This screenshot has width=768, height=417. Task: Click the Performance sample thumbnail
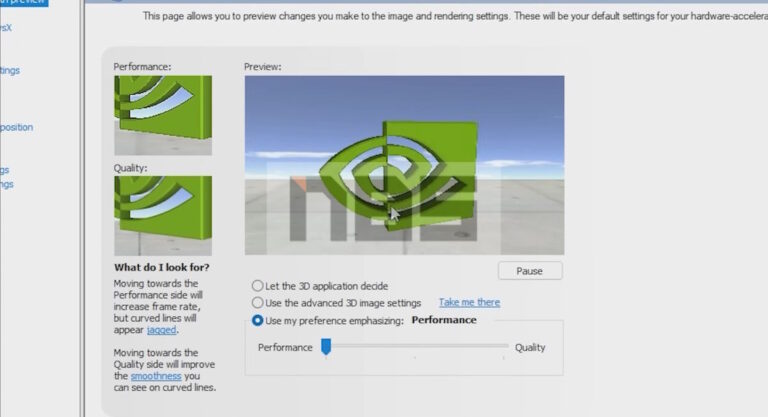pos(163,115)
